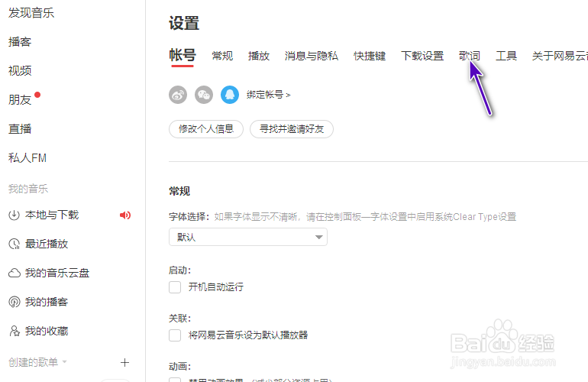Switch to the 常规 settings tab
588x382 pixels.
tap(222, 56)
